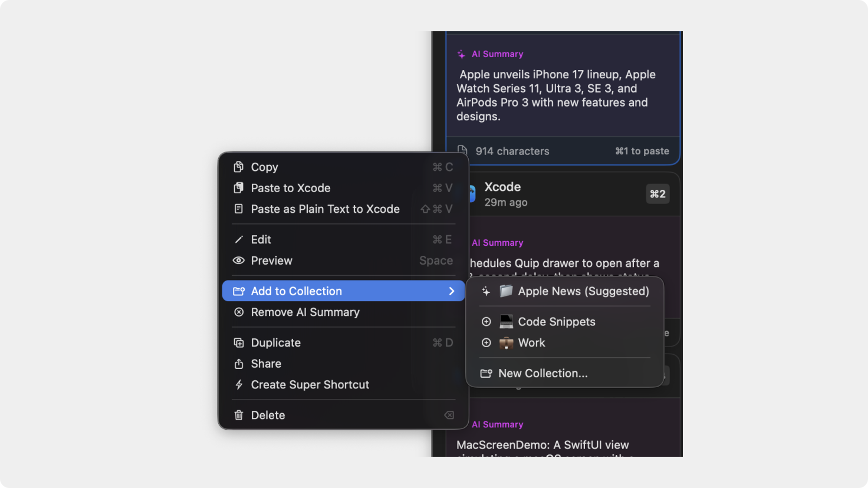868x488 pixels.
Task: Click the pencil Edit icon
Action: pyautogui.click(x=239, y=239)
